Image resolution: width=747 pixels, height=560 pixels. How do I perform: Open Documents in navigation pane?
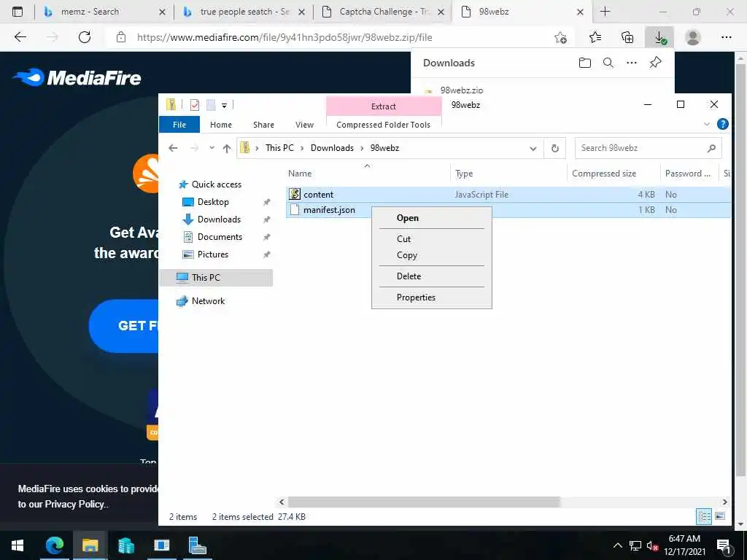coord(220,237)
